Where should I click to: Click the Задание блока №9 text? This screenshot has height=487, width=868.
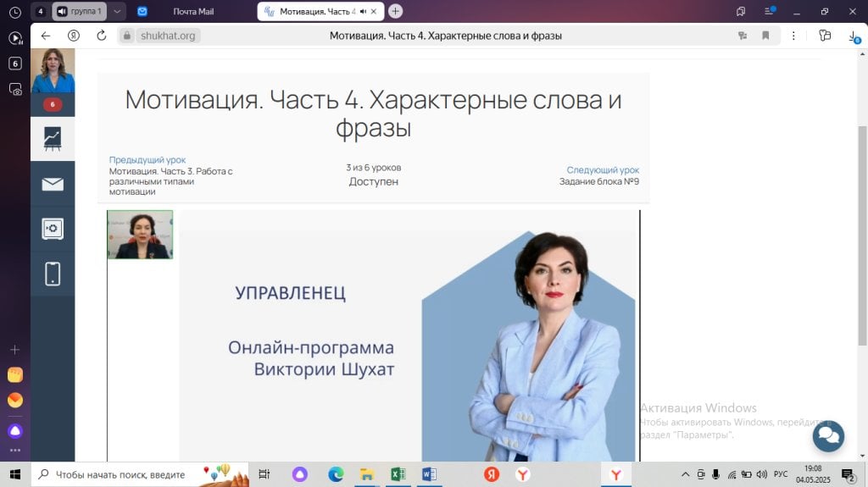pyautogui.click(x=599, y=181)
